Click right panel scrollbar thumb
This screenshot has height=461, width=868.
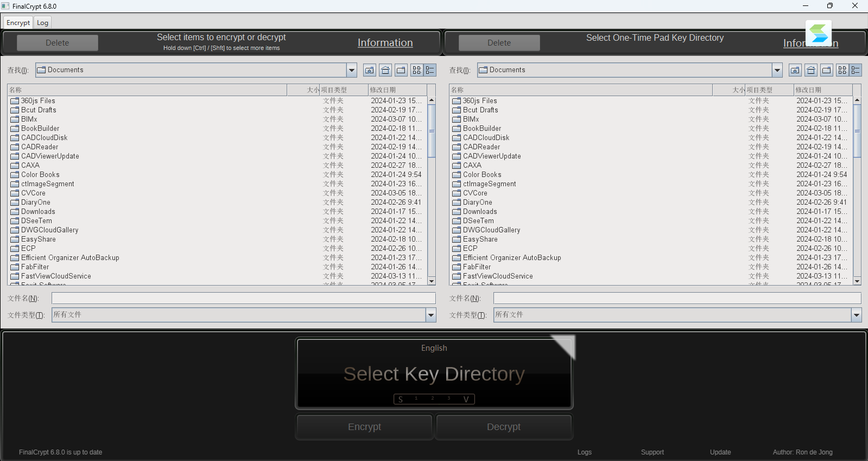point(857,131)
